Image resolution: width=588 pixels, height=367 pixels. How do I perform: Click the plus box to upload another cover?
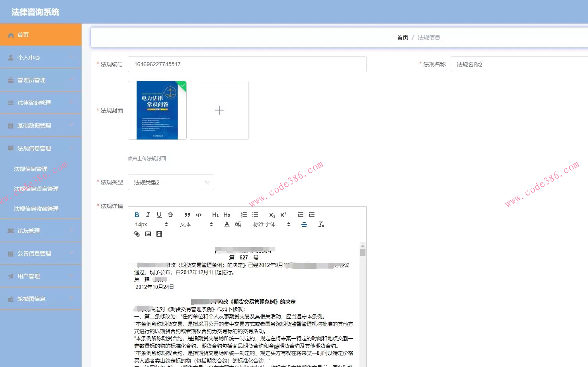coord(219,110)
